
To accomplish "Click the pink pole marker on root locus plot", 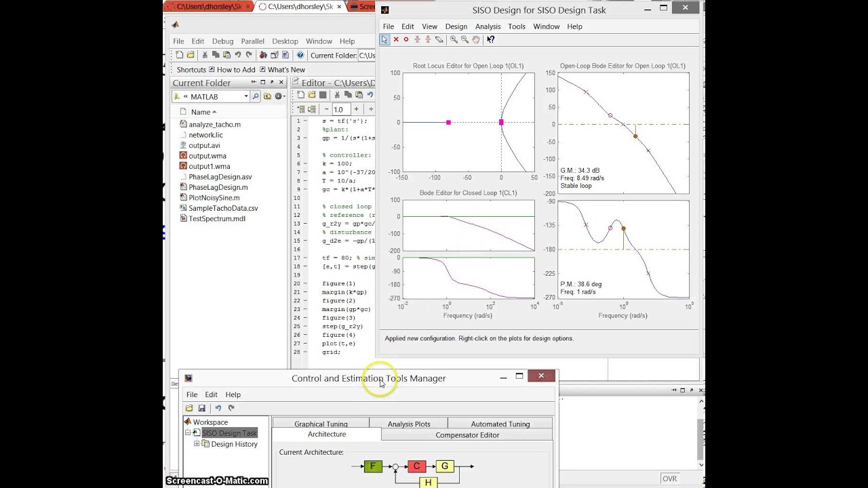I will click(448, 123).
